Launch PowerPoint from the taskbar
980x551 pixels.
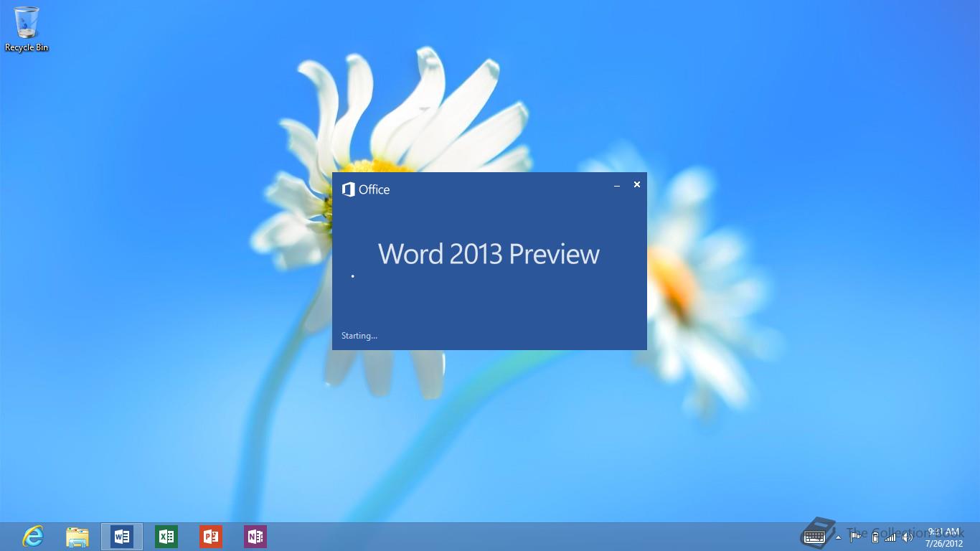tap(211, 537)
